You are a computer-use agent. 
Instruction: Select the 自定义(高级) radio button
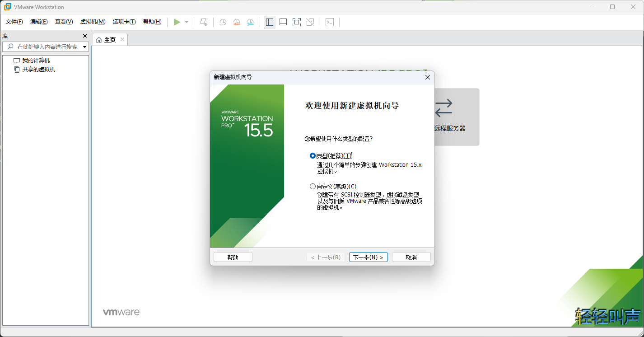(313, 186)
